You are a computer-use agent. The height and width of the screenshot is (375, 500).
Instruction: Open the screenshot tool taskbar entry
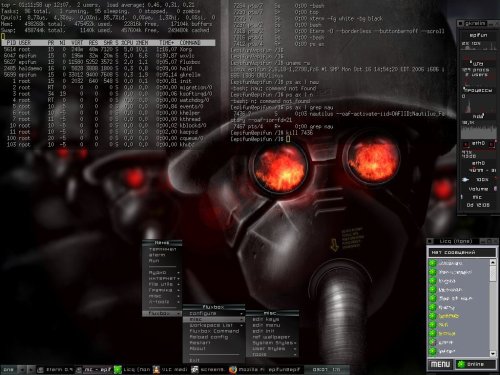tap(209, 369)
